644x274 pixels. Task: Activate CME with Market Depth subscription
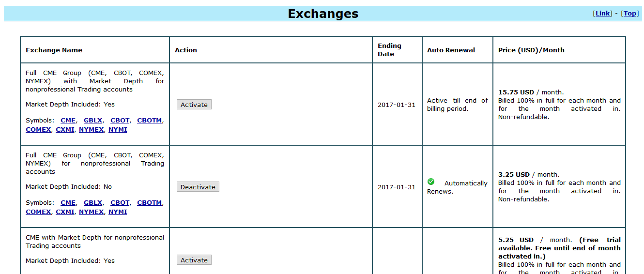(194, 260)
